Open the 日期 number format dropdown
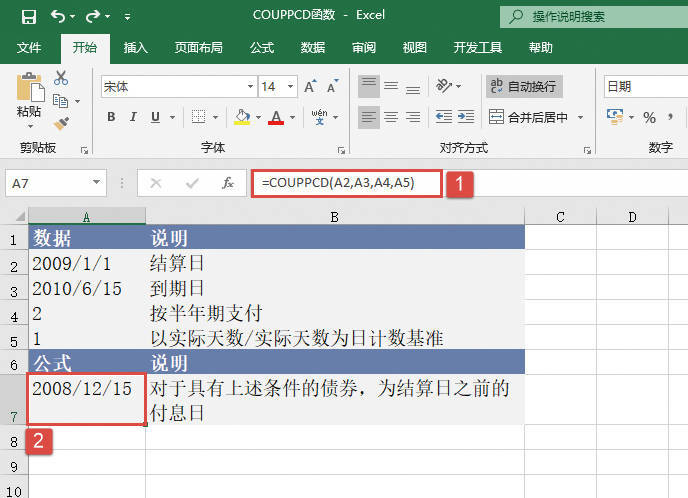This screenshot has width=688, height=498. tap(645, 87)
